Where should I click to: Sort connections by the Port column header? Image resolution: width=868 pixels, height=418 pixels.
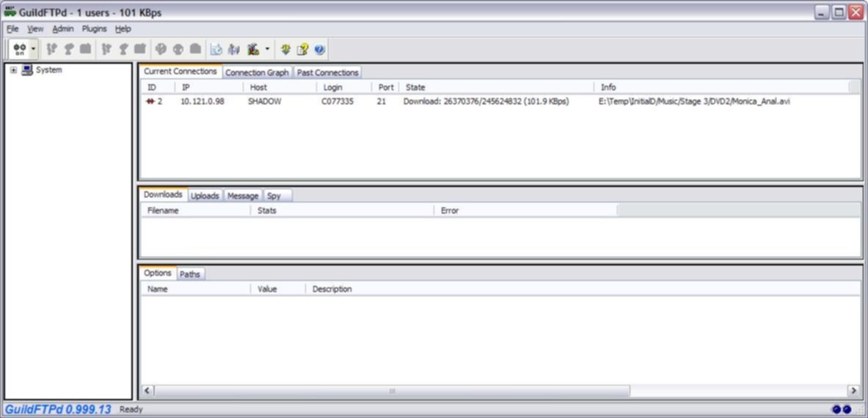pyautogui.click(x=386, y=87)
